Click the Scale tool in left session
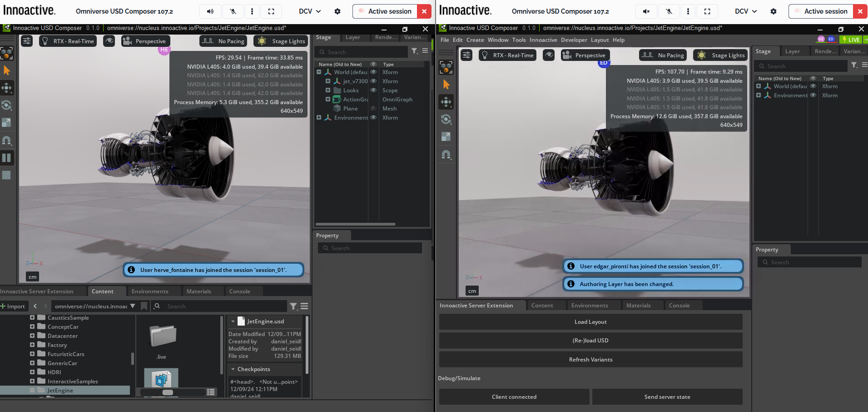Image resolution: width=868 pixels, height=412 pixels. [x=7, y=122]
